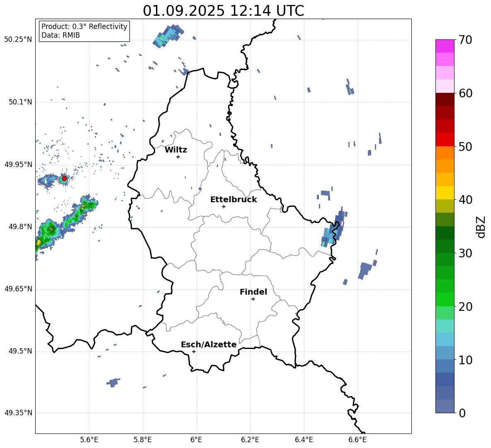This screenshot has width=491, height=448.
Task: Click the 30 label on colorbar
Action: point(465,253)
